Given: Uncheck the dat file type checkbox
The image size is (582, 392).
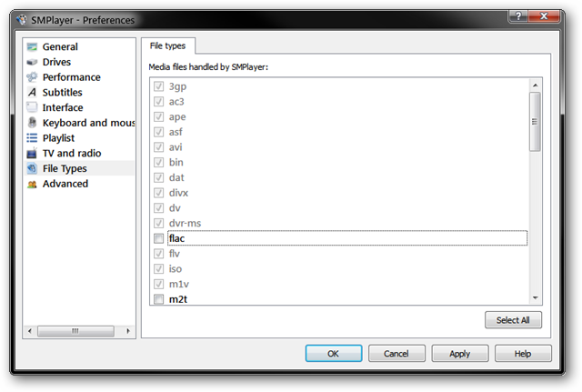Looking at the screenshot, I should [158, 178].
